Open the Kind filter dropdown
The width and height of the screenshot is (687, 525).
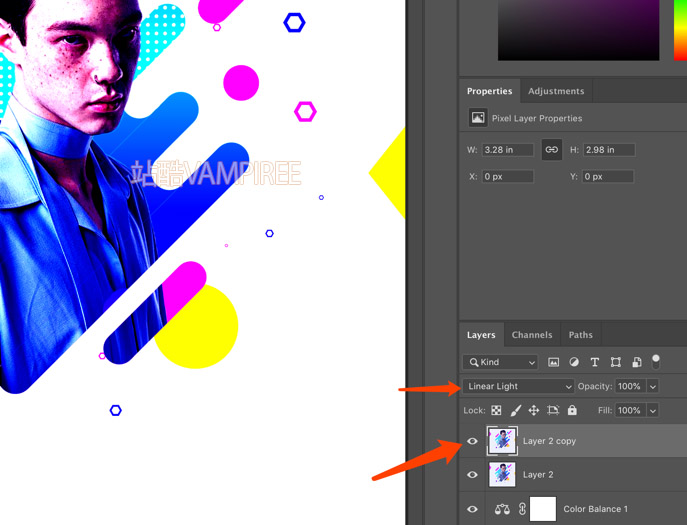(x=500, y=362)
